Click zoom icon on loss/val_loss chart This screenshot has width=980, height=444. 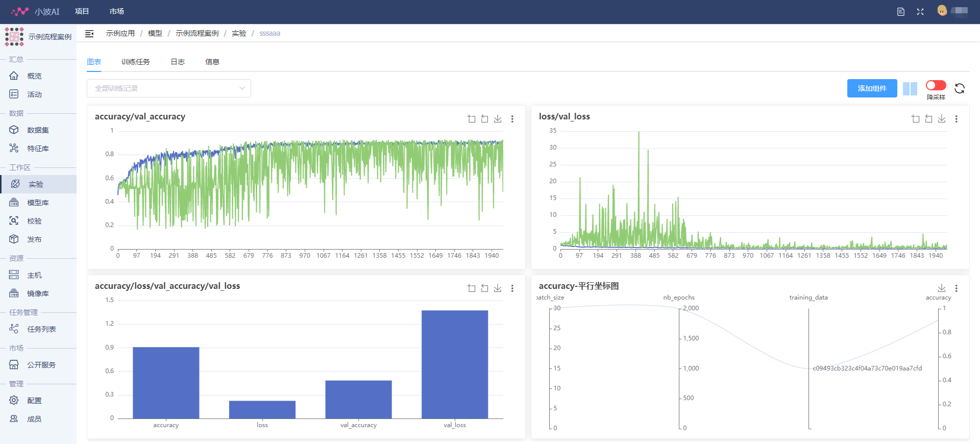(915, 118)
